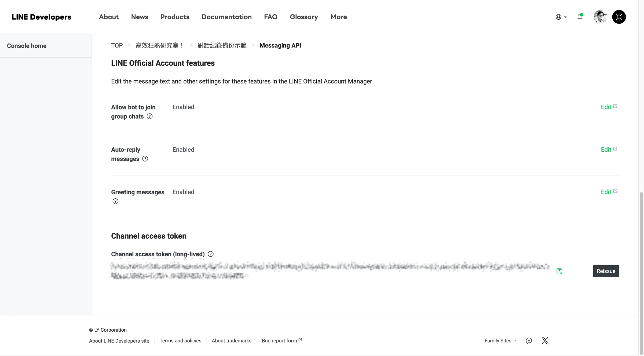Go to Console home

click(x=27, y=46)
